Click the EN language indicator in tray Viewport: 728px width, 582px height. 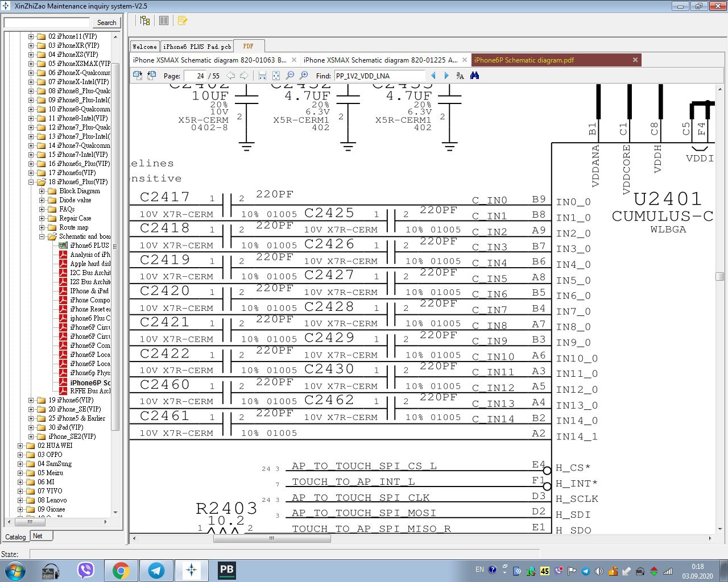pyautogui.click(x=479, y=569)
